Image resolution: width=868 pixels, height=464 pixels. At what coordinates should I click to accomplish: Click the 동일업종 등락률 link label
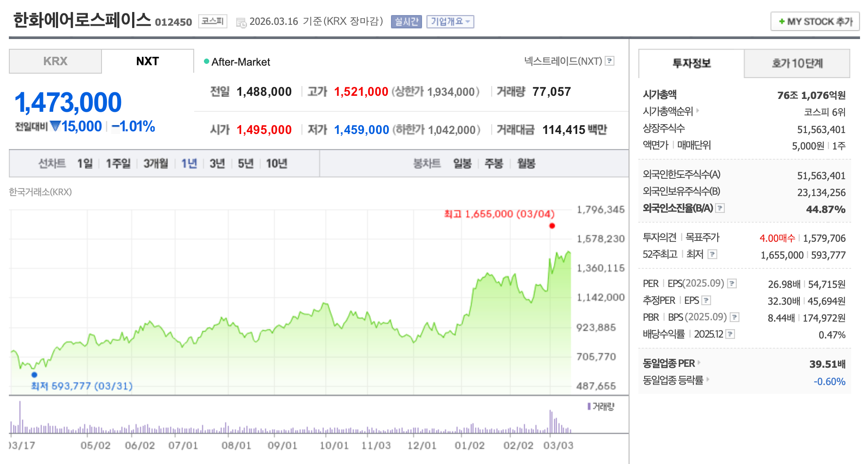click(673, 380)
